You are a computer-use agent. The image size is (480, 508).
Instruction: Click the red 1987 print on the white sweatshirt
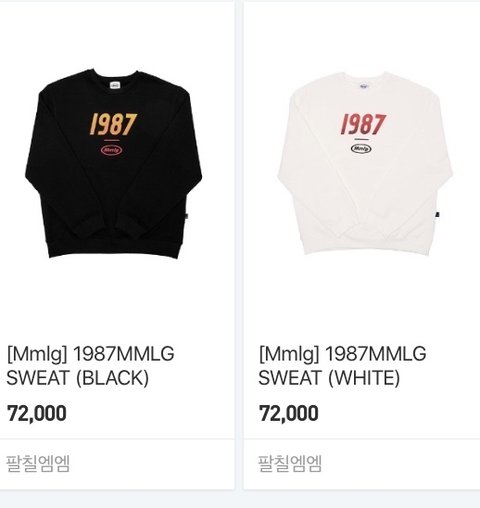pyautogui.click(x=363, y=124)
